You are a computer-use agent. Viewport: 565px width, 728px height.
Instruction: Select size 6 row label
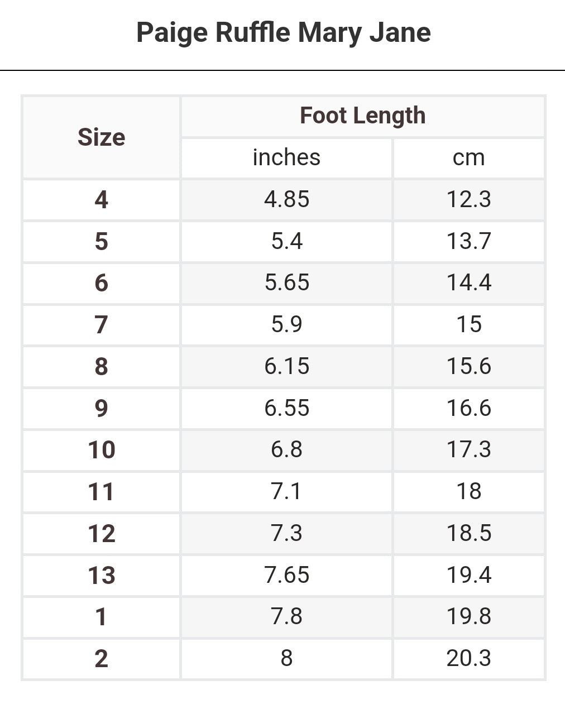click(101, 283)
